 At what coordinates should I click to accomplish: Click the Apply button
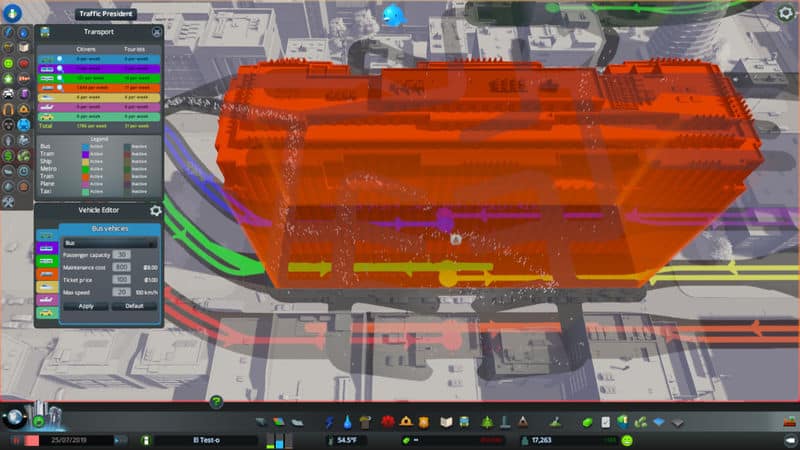[x=85, y=306]
